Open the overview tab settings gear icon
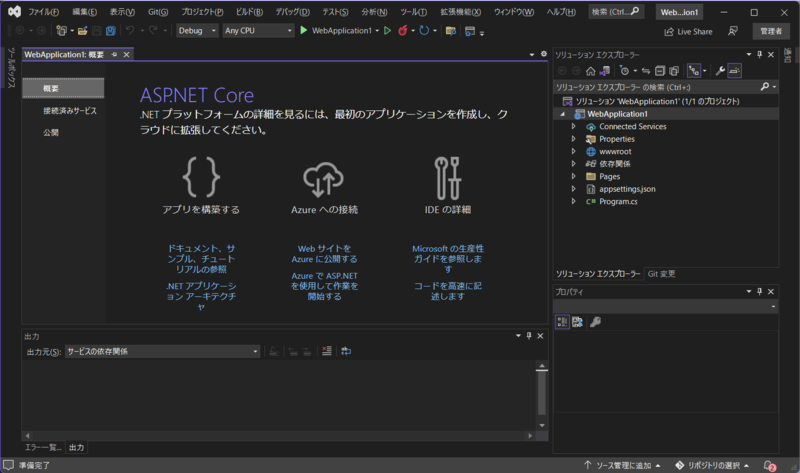This screenshot has width=800, height=473. point(544,54)
